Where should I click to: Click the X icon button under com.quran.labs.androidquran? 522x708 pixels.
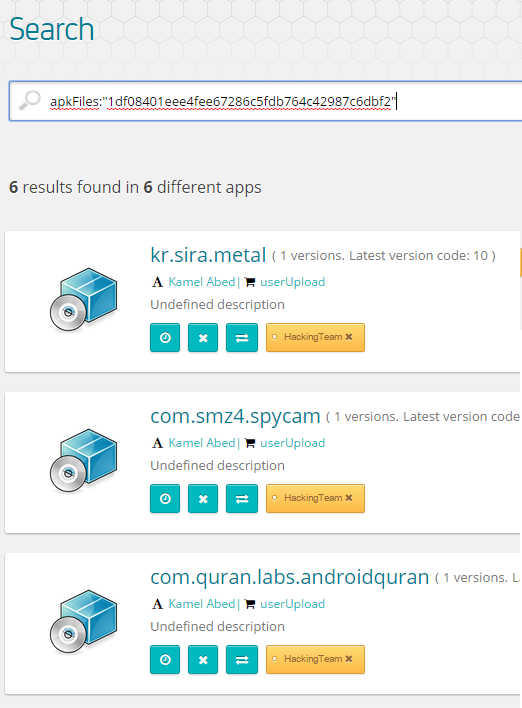point(203,659)
